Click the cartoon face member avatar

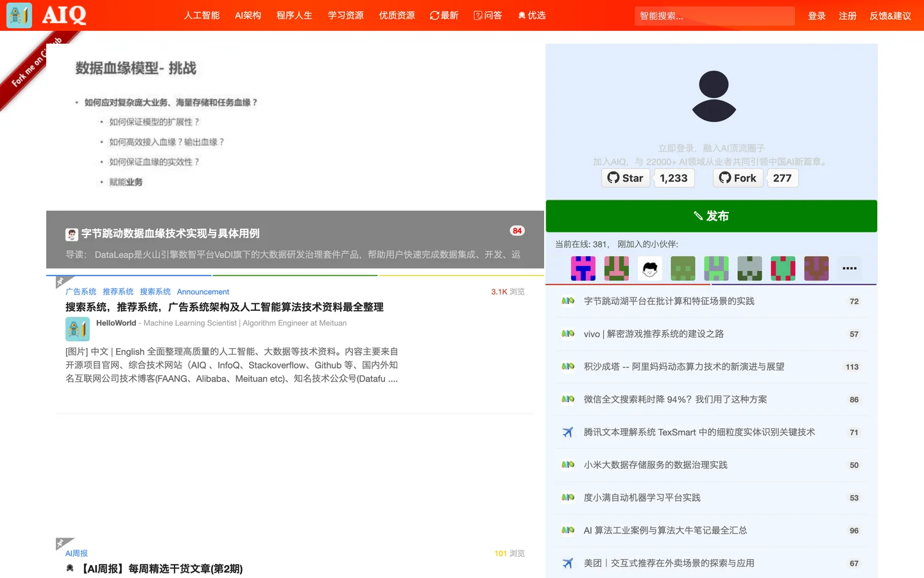[650, 268]
